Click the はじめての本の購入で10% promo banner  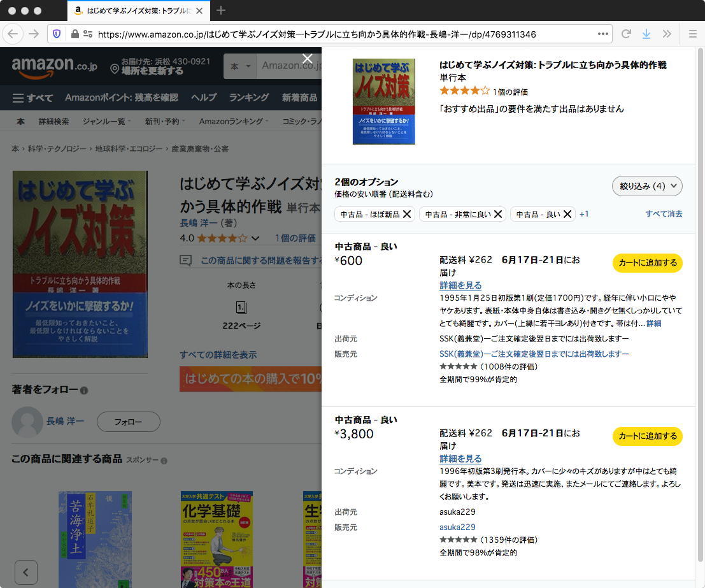point(250,379)
